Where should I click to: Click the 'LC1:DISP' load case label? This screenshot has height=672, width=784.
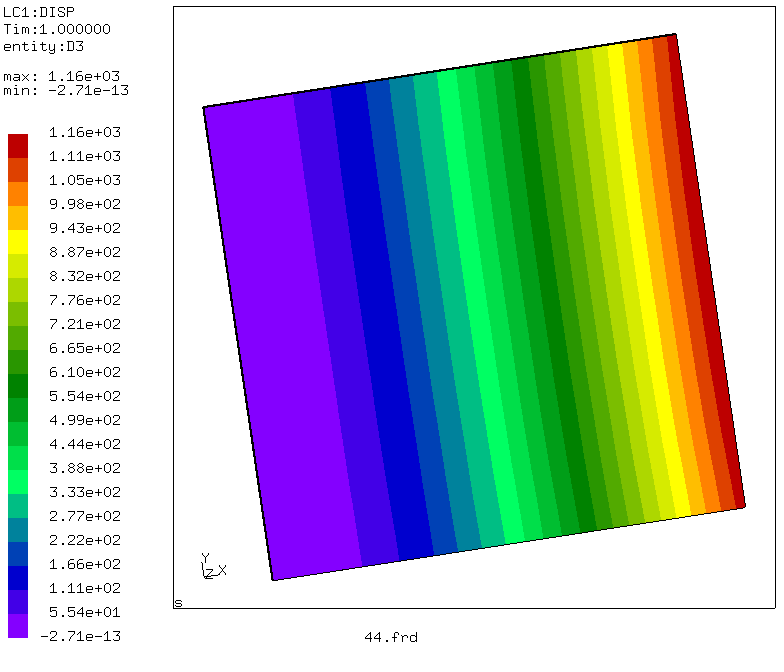click(x=39, y=12)
